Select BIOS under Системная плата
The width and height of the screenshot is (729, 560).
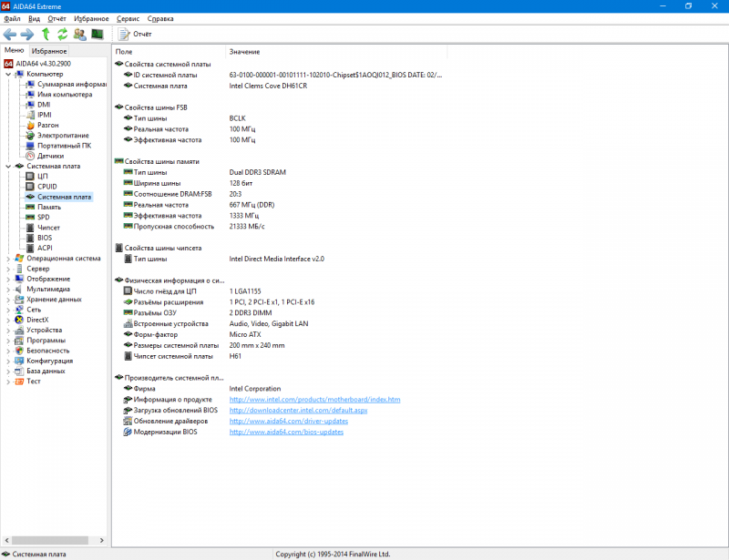pos(45,238)
